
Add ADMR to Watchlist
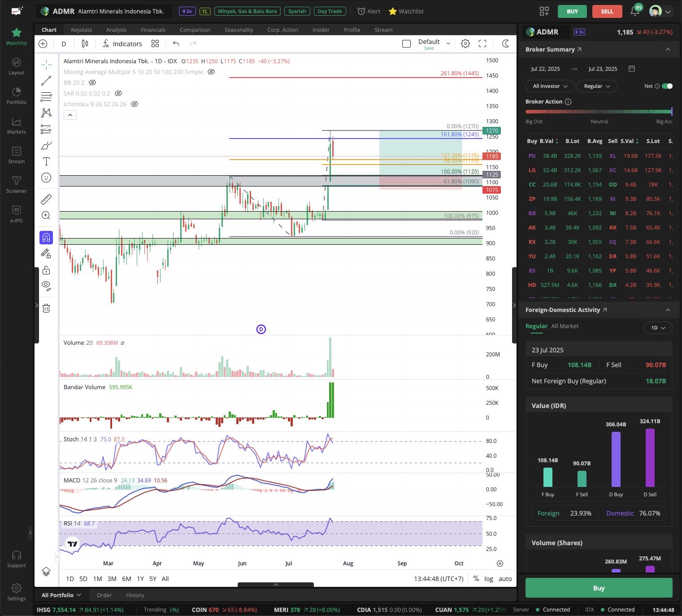pyautogui.click(x=406, y=11)
